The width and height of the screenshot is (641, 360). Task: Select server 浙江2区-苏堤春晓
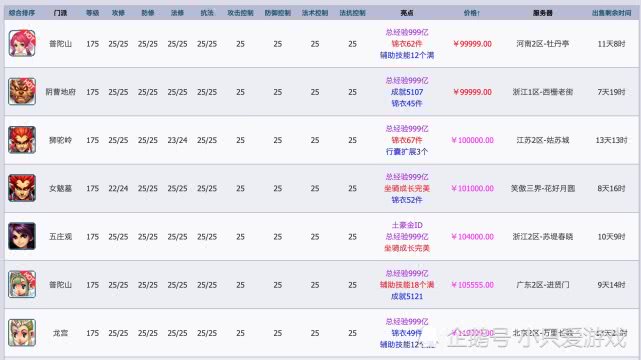click(x=542, y=237)
